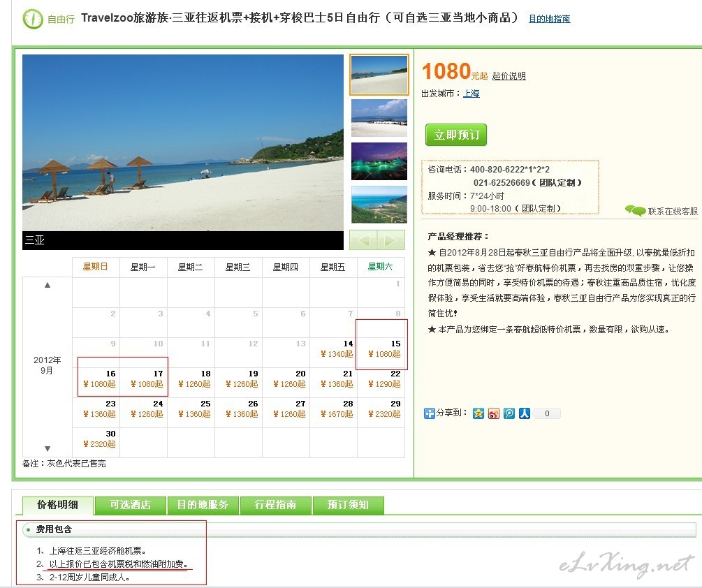Select September 15 priced ¥1080起
Screen dimensions: 702x588
[381, 353]
